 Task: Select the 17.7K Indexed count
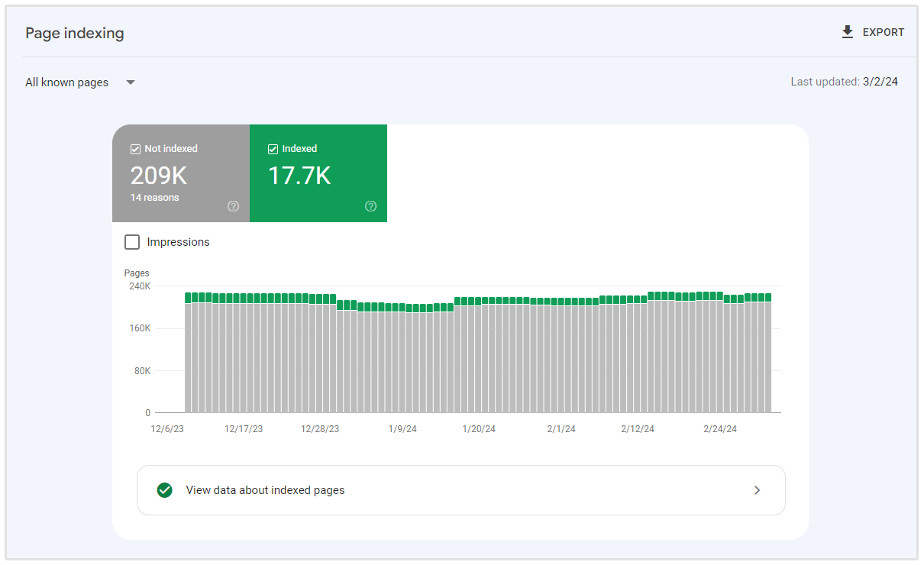(299, 176)
